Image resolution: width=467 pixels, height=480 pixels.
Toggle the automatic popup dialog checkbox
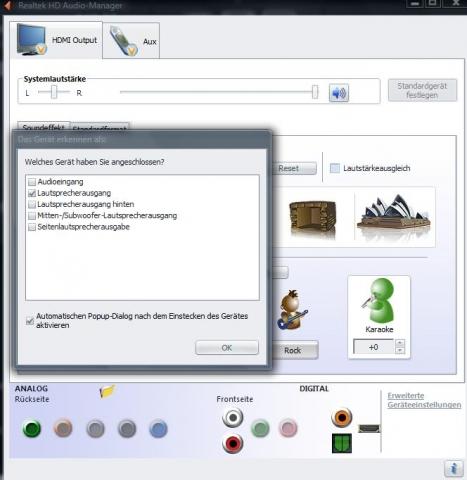[x=30, y=321]
